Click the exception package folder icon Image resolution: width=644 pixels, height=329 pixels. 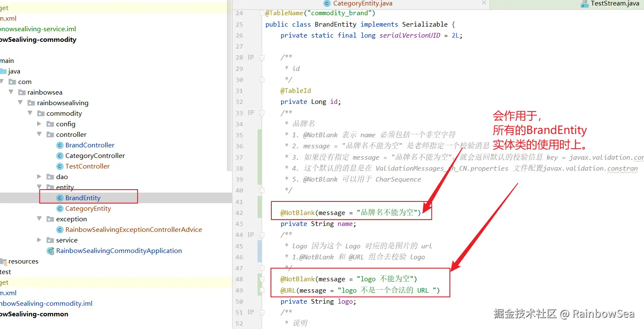coord(51,219)
